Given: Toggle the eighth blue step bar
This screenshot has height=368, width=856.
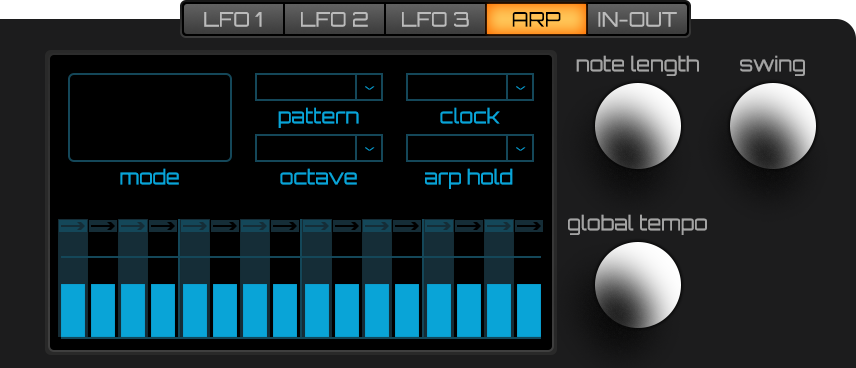Looking at the screenshot, I should point(285,311).
